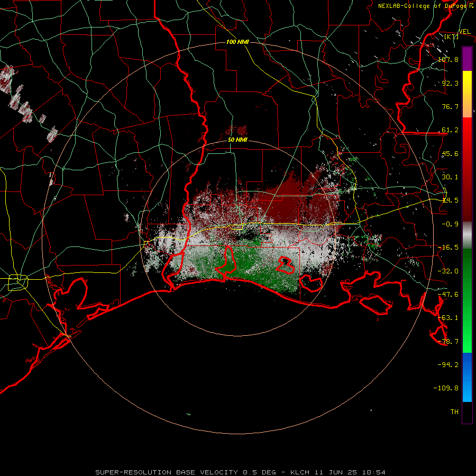The height and width of the screenshot is (476, 476).
Task: Click the yellow-orange segment of color bar
Action: point(467,94)
